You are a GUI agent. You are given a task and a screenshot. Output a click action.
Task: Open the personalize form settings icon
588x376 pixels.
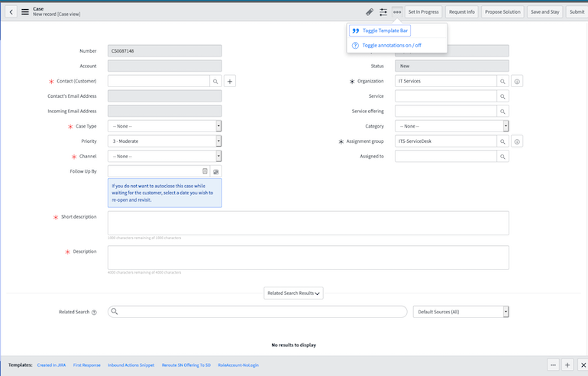point(383,12)
